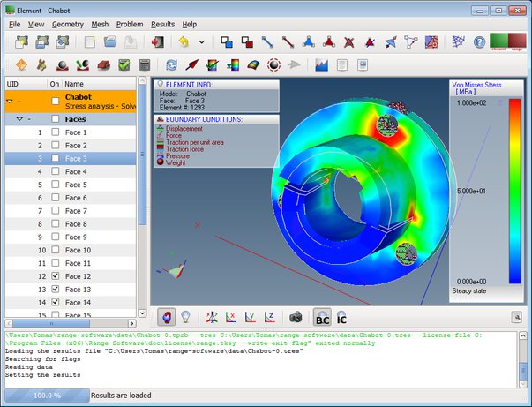Click the blue area chart icon
This screenshot has width=532, height=407.
pyautogui.click(x=321, y=64)
